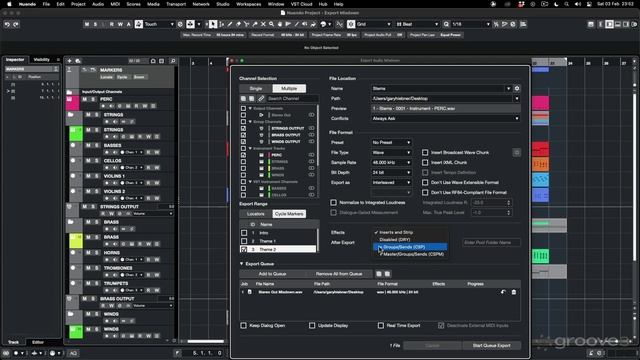Open the Visibility tab
Screen dimensions: 640x360
tap(42, 60)
